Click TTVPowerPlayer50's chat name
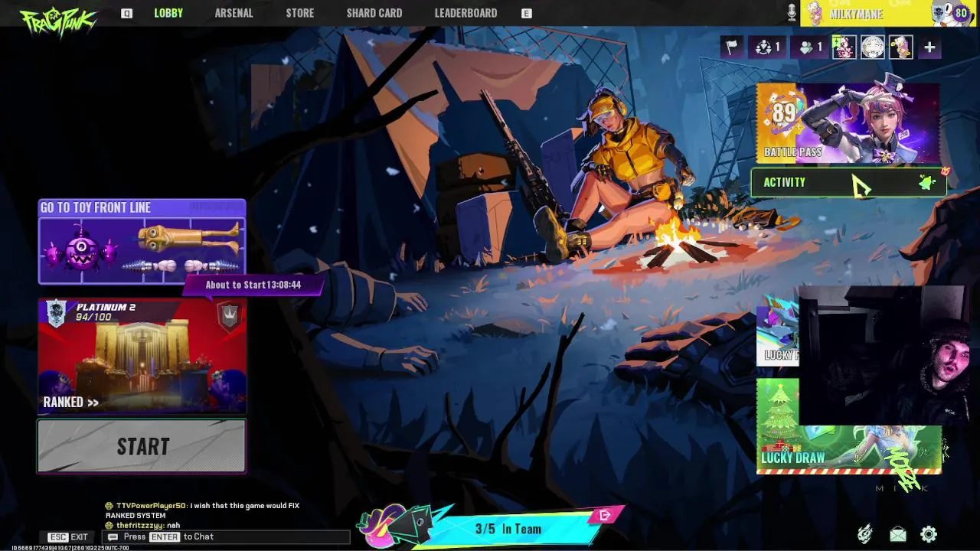980x551 pixels. point(151,506)
